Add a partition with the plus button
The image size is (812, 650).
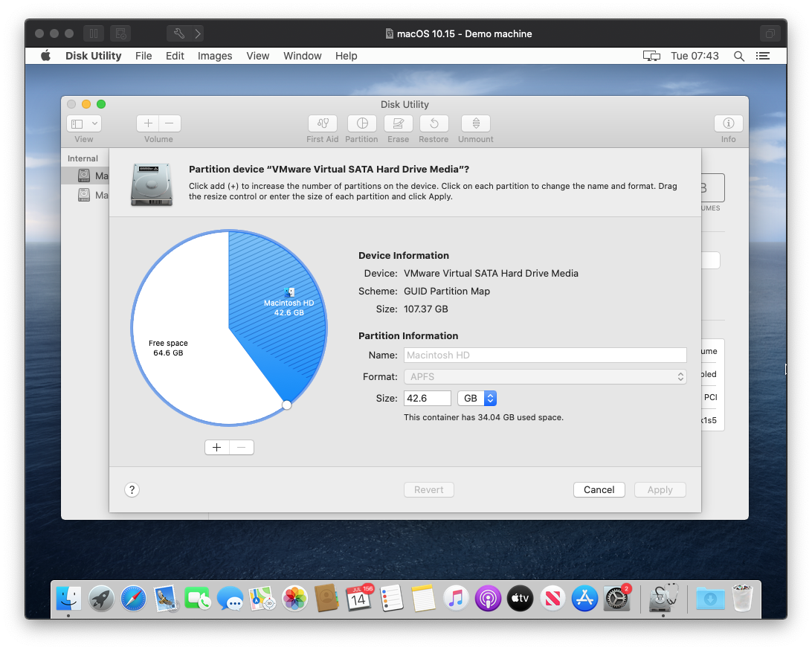[217, 448]
